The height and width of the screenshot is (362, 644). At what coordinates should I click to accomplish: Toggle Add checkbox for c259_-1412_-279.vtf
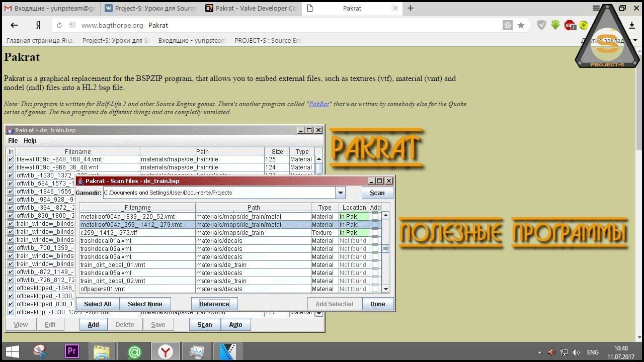pyautogui.click(x=375, y=233)
